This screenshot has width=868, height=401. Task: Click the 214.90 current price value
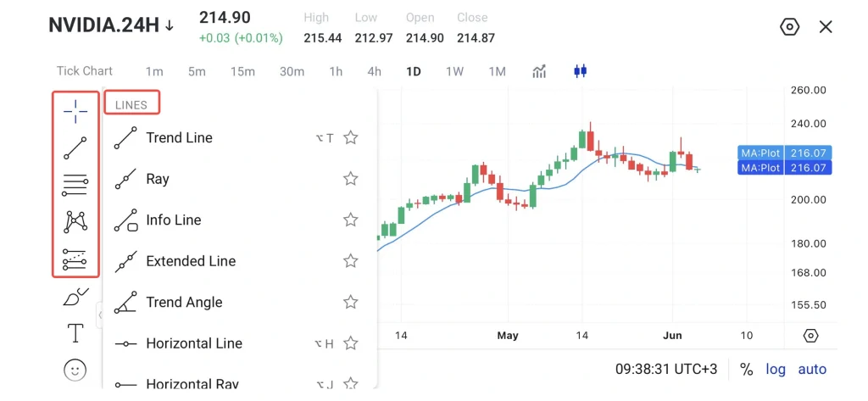[225, 18]
